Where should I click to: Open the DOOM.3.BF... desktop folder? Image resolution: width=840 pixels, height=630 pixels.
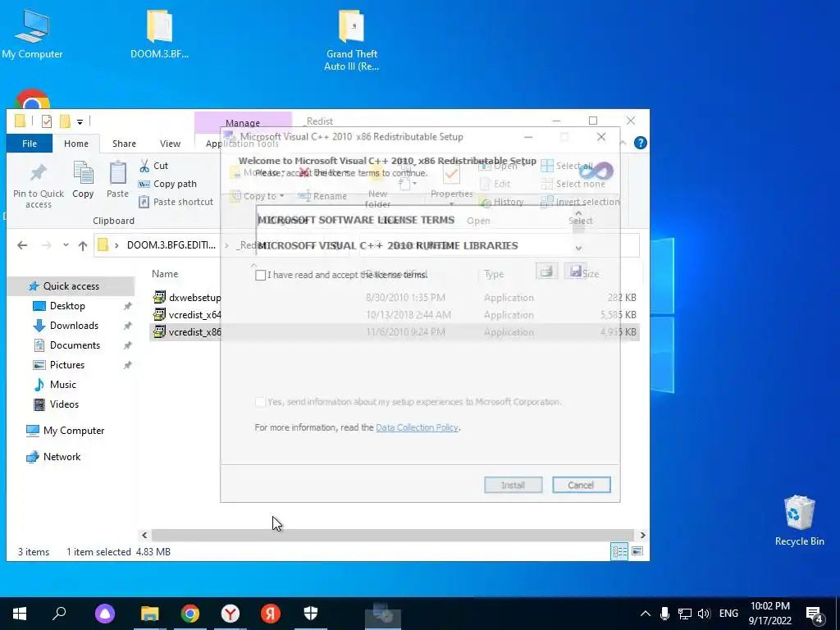(x=159, y=34)
